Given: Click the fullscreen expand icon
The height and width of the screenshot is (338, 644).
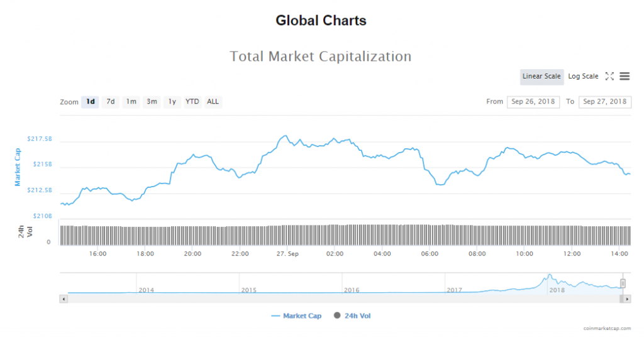Looking at the screenshot, I should tap(609, 76).
